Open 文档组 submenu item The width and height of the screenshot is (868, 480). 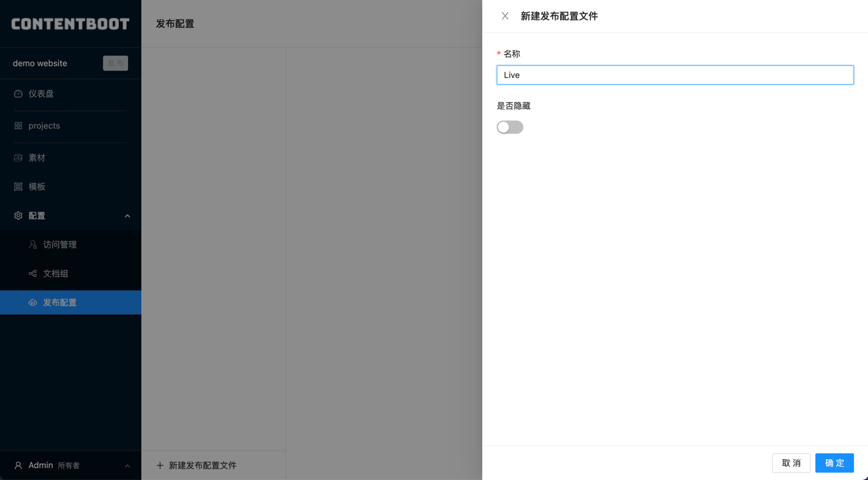point(71,274)
